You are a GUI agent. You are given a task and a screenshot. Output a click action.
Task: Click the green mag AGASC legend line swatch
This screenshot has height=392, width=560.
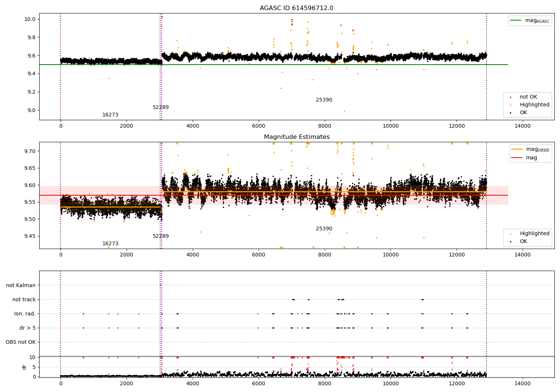click(516, 21)
